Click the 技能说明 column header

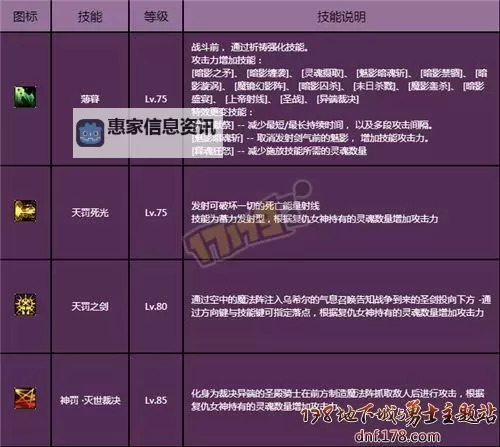[341, 16]
